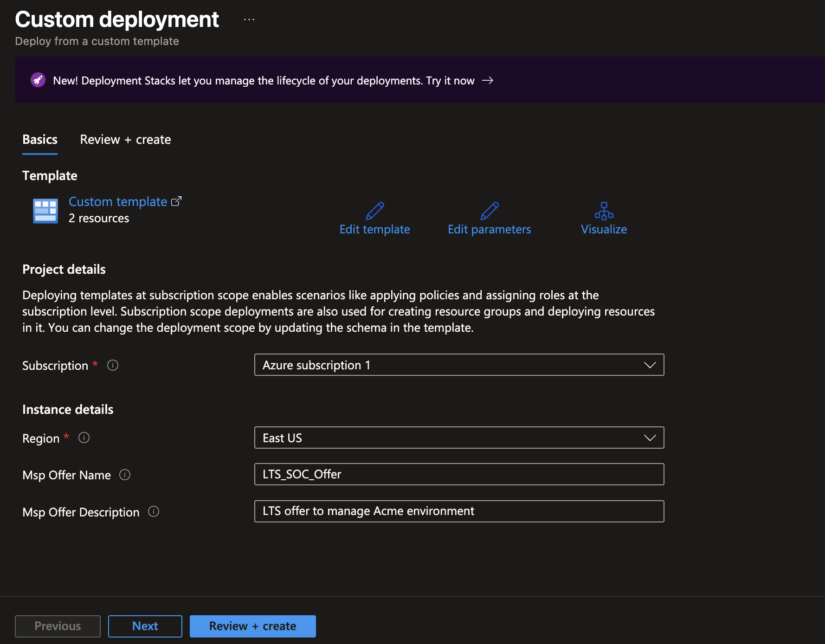Screen dimensions: 825x644
Task: Switch to the Review + create tab
Action: click(125, 140)
